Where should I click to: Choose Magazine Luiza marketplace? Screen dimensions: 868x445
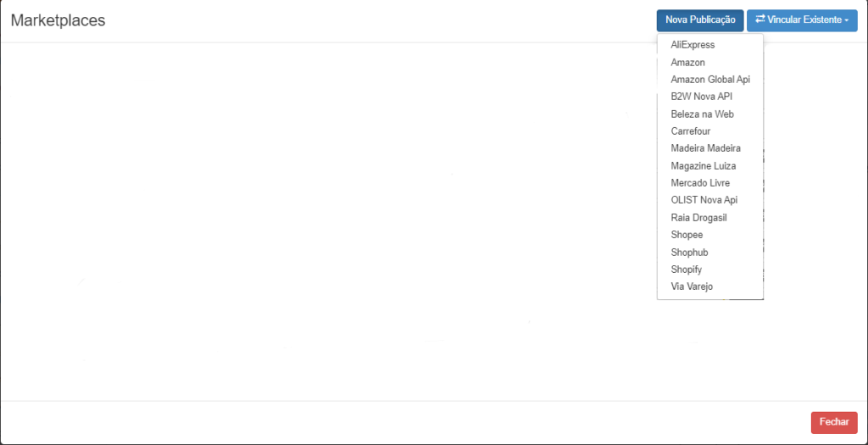coord(703,166)
